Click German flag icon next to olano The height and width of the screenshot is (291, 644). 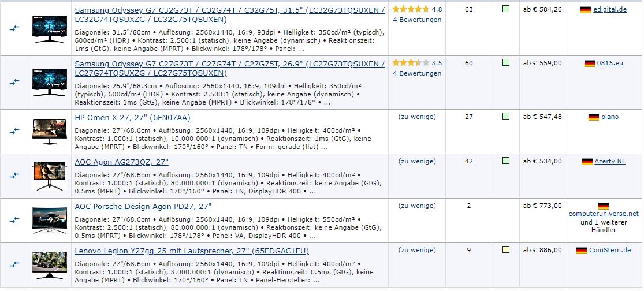coord(594,117)
